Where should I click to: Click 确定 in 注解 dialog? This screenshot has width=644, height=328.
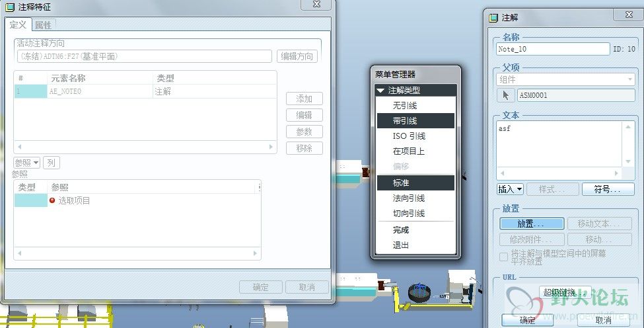coord(527,320)
